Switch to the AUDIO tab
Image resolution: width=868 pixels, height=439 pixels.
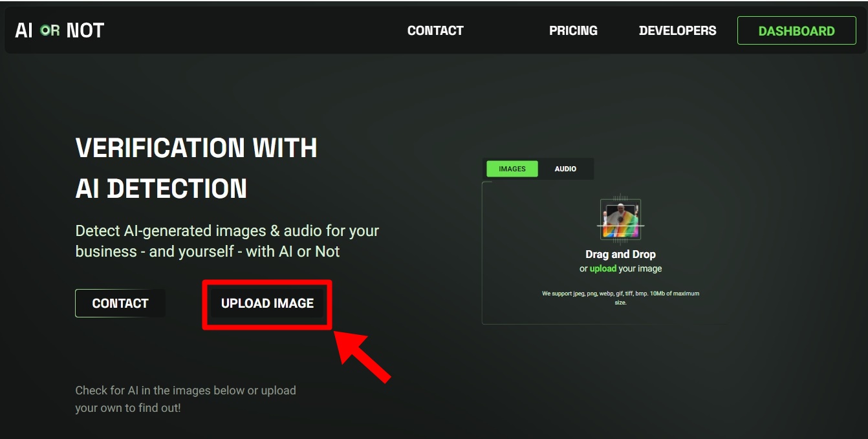(565, 169)
